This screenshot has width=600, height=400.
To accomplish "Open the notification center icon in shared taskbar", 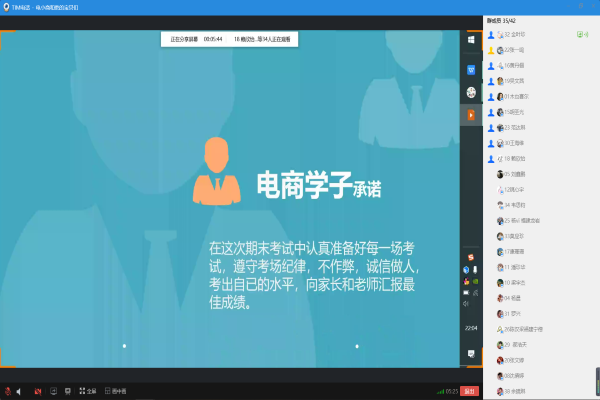I will (x=471, y=353).
